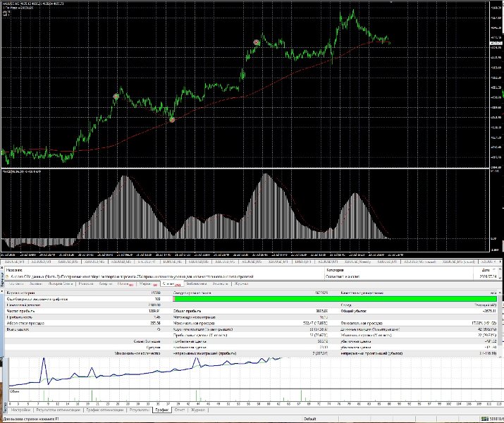Close the terminal panel with the X icon

[1, 268]
